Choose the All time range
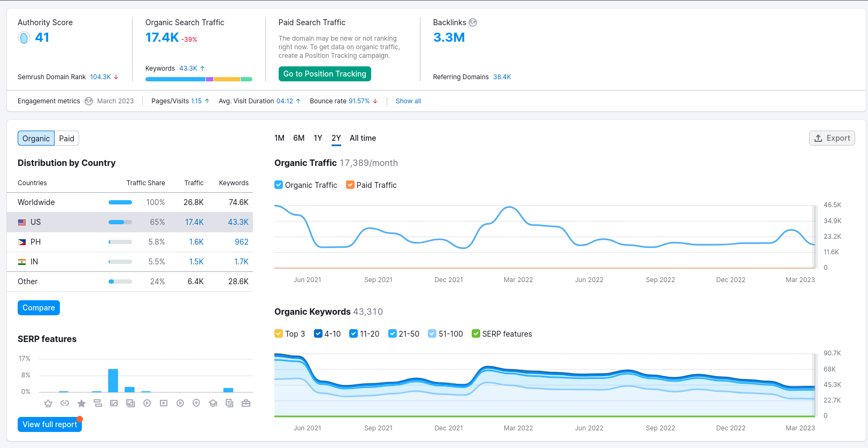The image size is (868, 448). [x=363, y=138]
